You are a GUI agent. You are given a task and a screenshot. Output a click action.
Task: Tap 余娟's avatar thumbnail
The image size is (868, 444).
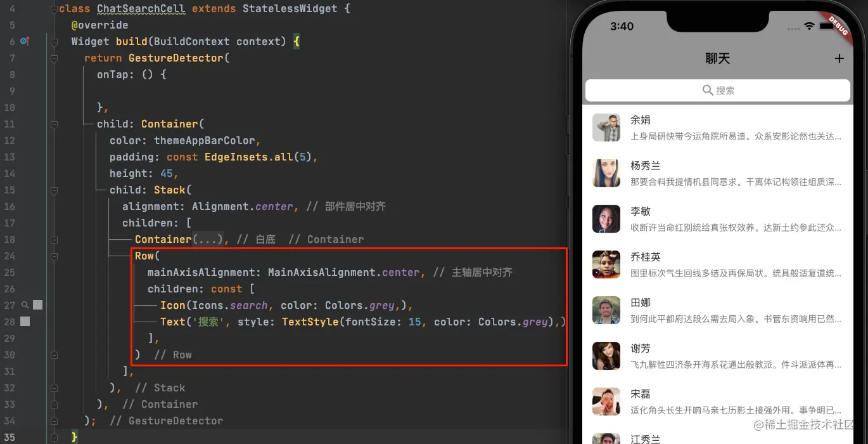606,127
